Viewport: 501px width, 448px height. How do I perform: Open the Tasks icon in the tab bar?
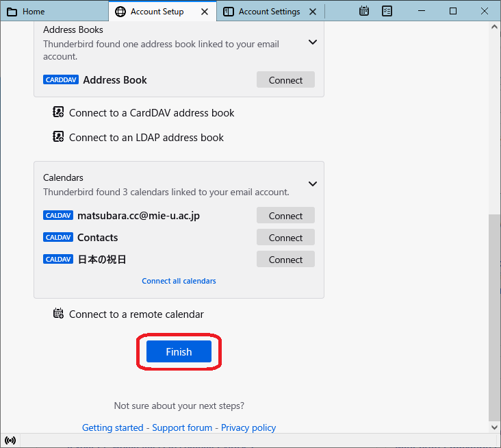click(387, 11)
